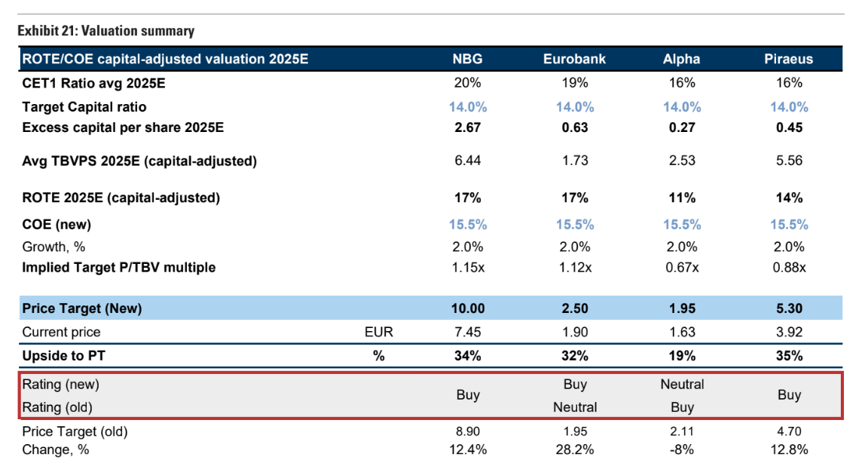868x460 pixels.
Task: Click the Target Capital ratio row label
Action: [x=84, y=106]
